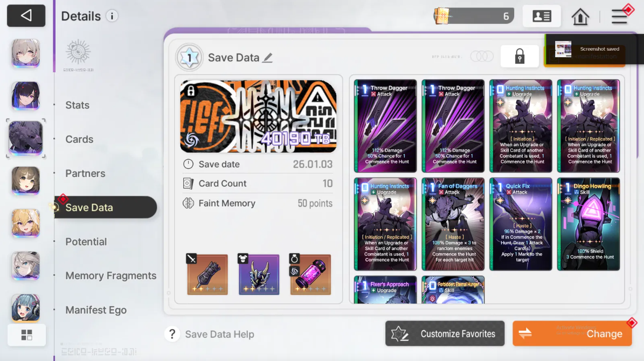Select the weapon equipment slot icon
The height and width of the screenshot is (361, 644).
click(x=207, y=274)
